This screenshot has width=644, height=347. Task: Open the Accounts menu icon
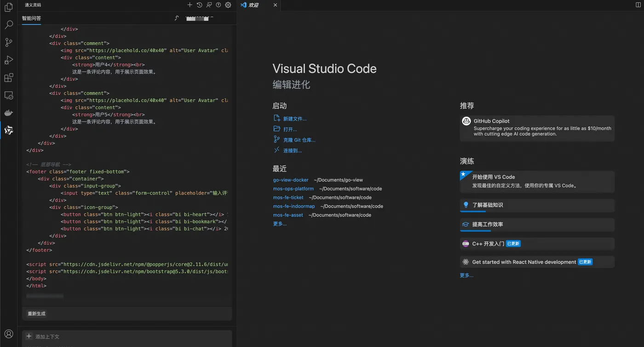point(8,334)
